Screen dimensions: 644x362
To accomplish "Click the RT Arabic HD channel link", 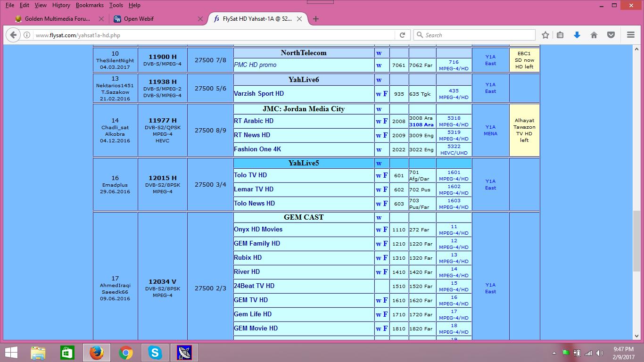I will coord(254,121).
